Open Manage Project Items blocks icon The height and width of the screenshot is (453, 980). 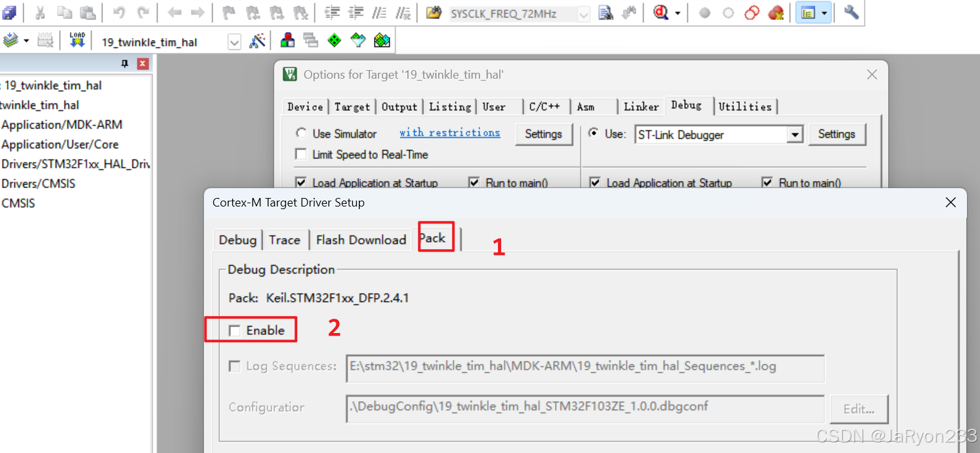[x=287, y=41]
